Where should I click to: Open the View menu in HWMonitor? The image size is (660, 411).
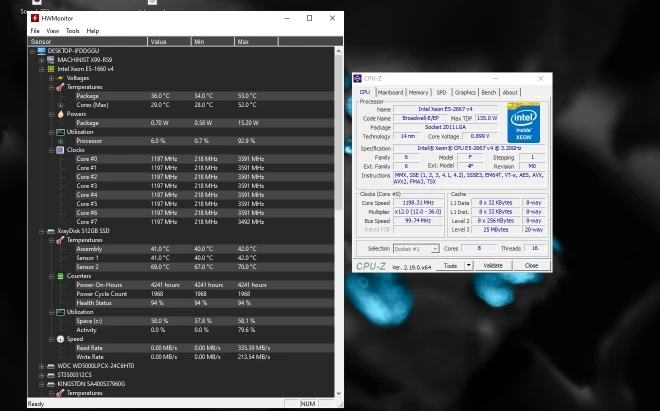pyautogui.click(x=53, y=31)
